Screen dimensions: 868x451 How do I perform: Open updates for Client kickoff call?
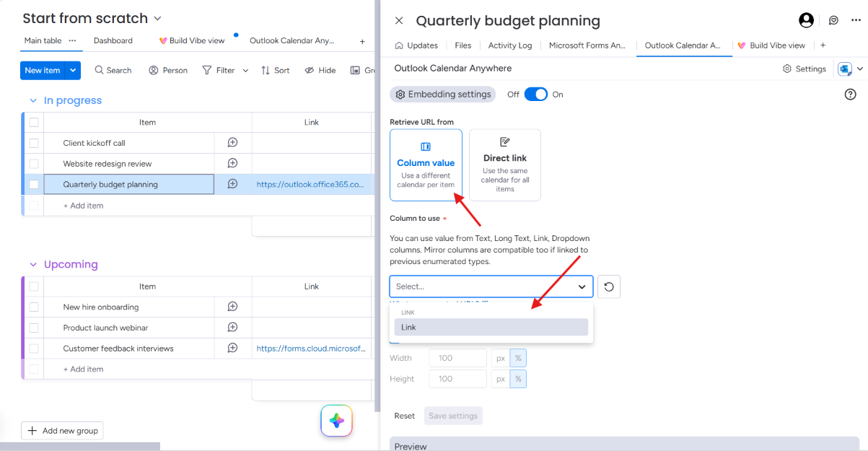[x=232, y=143]
